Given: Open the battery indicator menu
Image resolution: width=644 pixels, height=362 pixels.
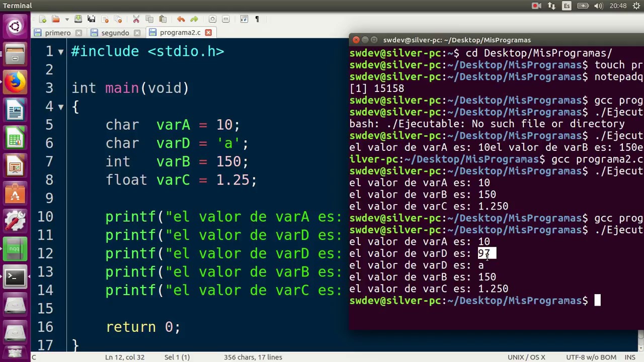Looking at the screenshot, I should pos(583,6).
